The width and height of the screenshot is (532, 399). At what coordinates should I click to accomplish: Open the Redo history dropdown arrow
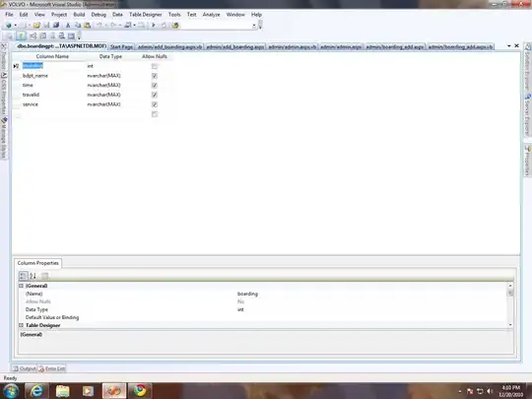(120, 25)
